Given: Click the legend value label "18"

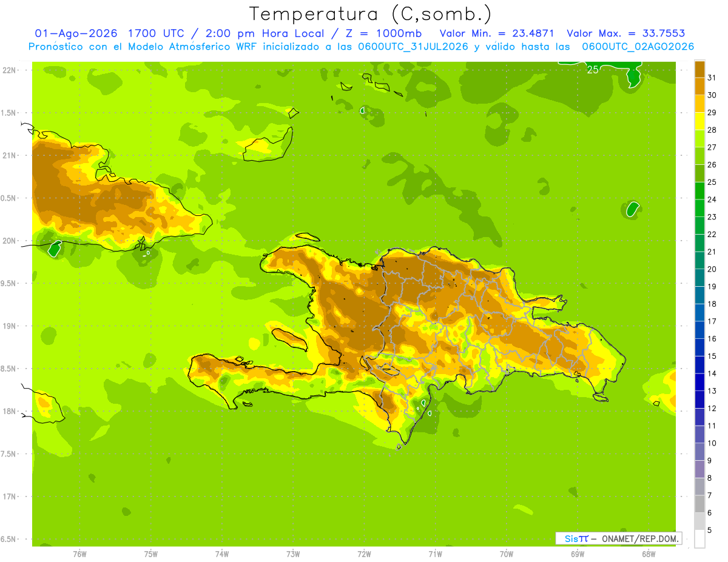Looking at the screenshot, I should [712, 304].
